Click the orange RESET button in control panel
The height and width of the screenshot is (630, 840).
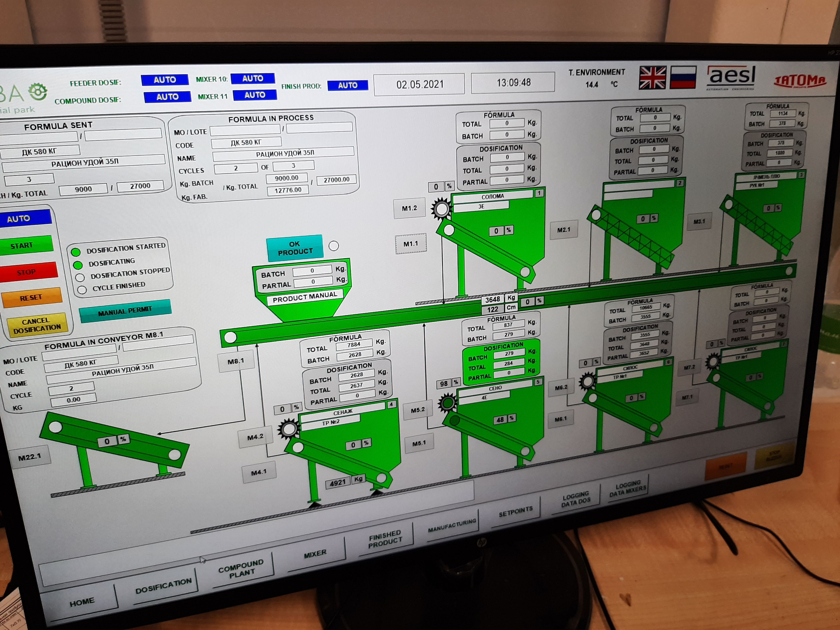pyautogui.click(x=31, y=298)
